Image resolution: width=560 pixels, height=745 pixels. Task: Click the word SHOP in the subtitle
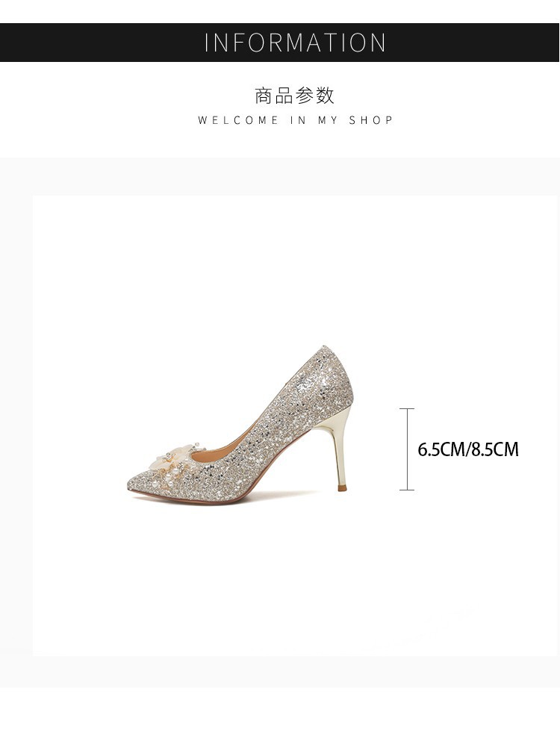click(371, 120)
